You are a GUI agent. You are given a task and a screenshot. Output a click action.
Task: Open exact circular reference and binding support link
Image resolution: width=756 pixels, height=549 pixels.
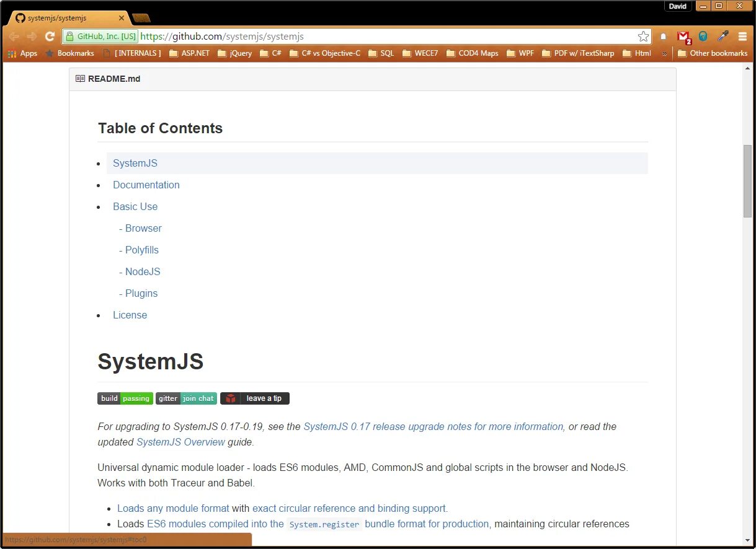(x=349, y=509)
